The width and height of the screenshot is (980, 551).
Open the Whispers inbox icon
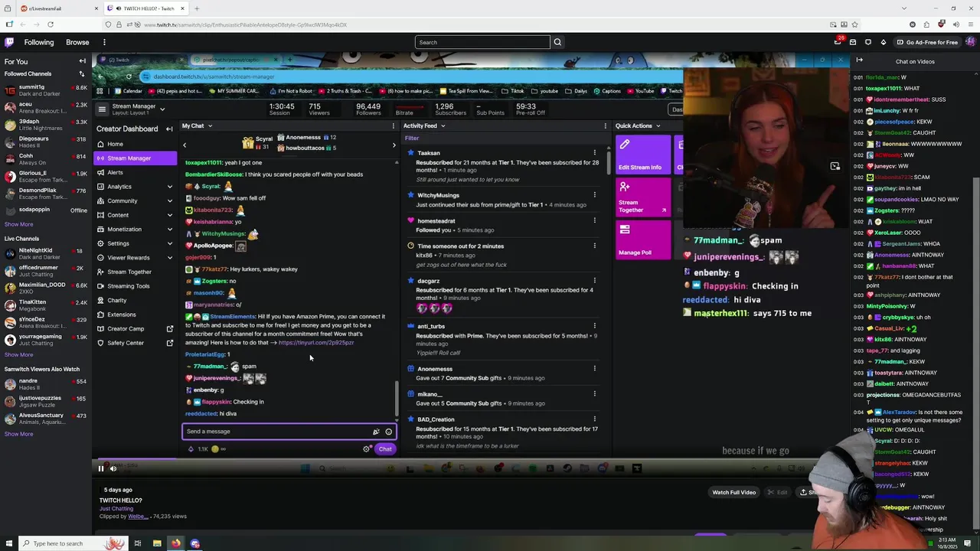point(853,42)
